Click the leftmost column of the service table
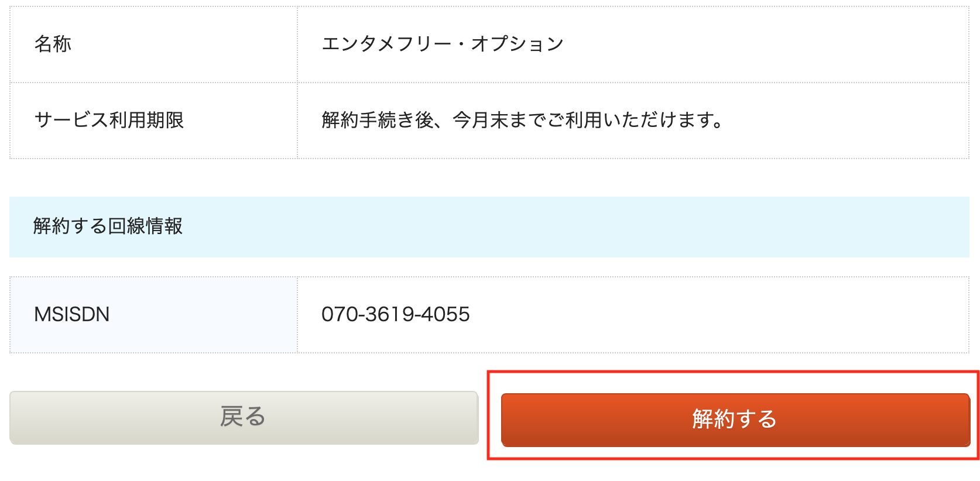The width and height of the screenshot is (980, 481). 154,82
